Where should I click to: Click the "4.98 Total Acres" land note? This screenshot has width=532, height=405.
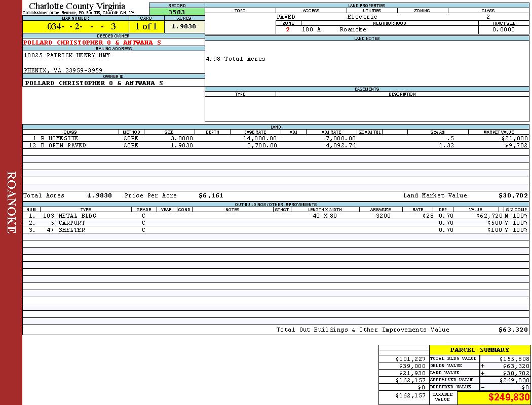(x=236, y=59)
